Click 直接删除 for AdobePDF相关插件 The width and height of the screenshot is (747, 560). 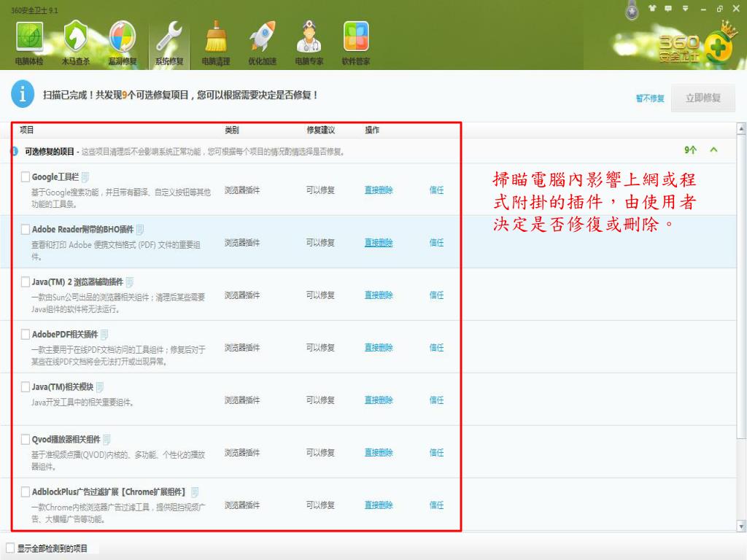[x=379, y=348]
